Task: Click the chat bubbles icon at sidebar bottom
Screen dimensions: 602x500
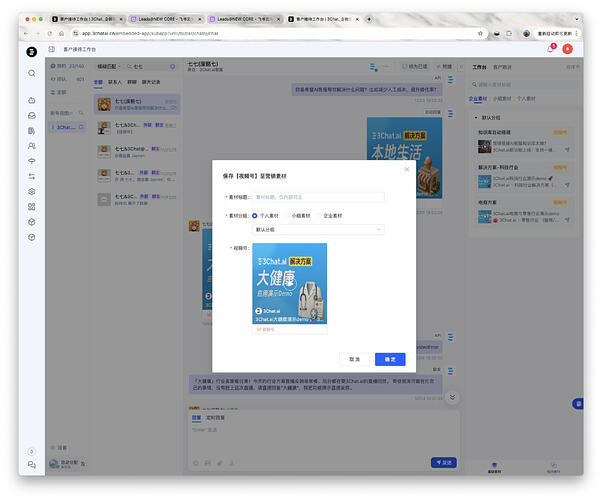Action: [x=32, y=465]
